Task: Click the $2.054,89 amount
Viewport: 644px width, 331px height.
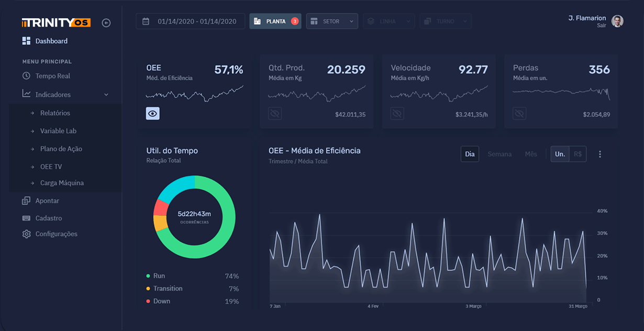Action: click(x=596, y=114)
